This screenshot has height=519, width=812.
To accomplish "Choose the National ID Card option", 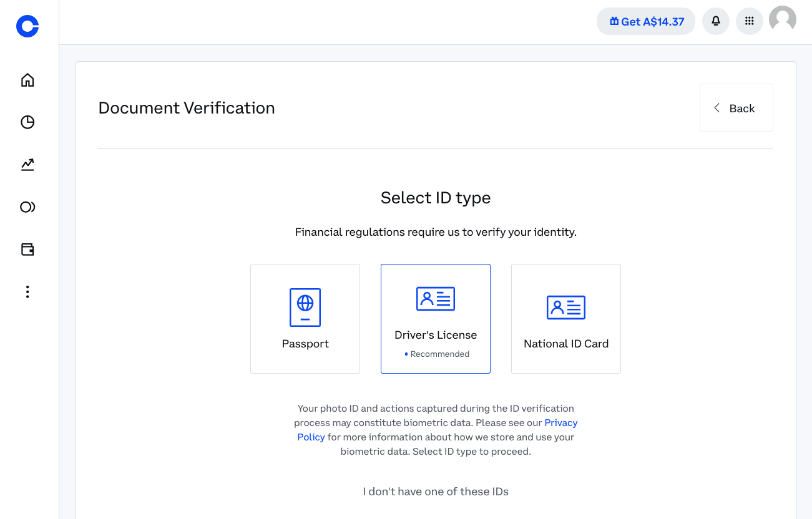I will pos(565,318).
